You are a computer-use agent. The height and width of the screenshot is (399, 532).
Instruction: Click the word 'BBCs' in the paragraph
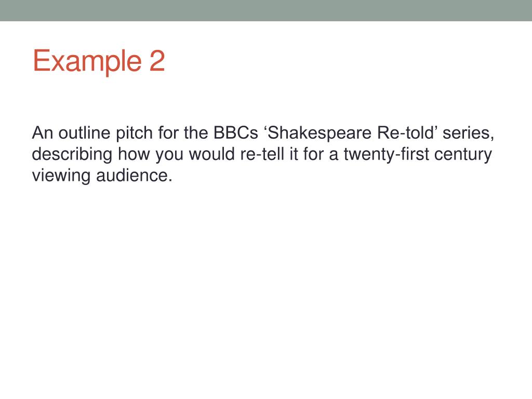(x=236, y=132)
